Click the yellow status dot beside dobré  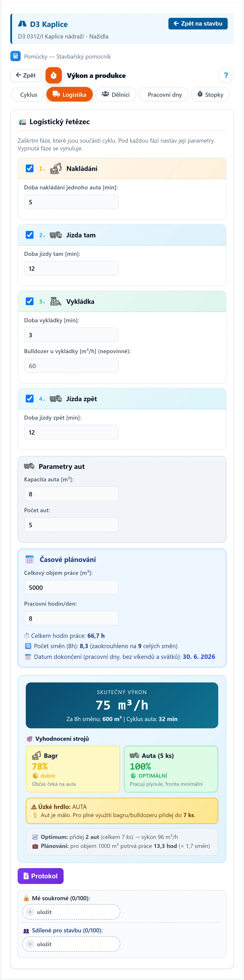pyautogui.click(x=36, y=776)
